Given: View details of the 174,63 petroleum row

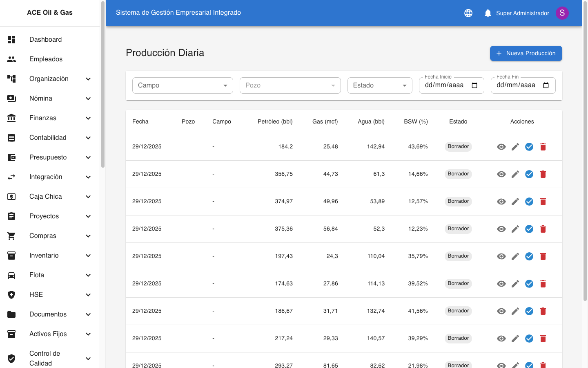Looking at the screenshot, I should pyautogui.click(x=501, y=284).
